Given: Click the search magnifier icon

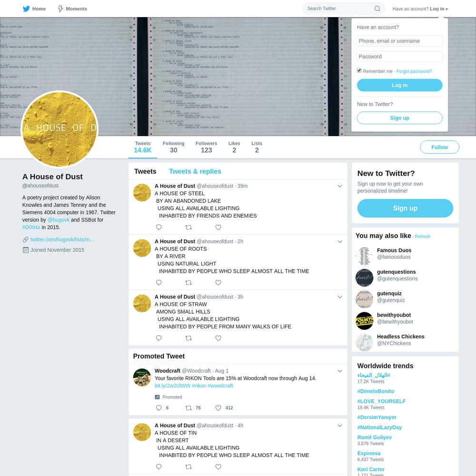Looking at the screenshot, I should [x=377, y=9].
